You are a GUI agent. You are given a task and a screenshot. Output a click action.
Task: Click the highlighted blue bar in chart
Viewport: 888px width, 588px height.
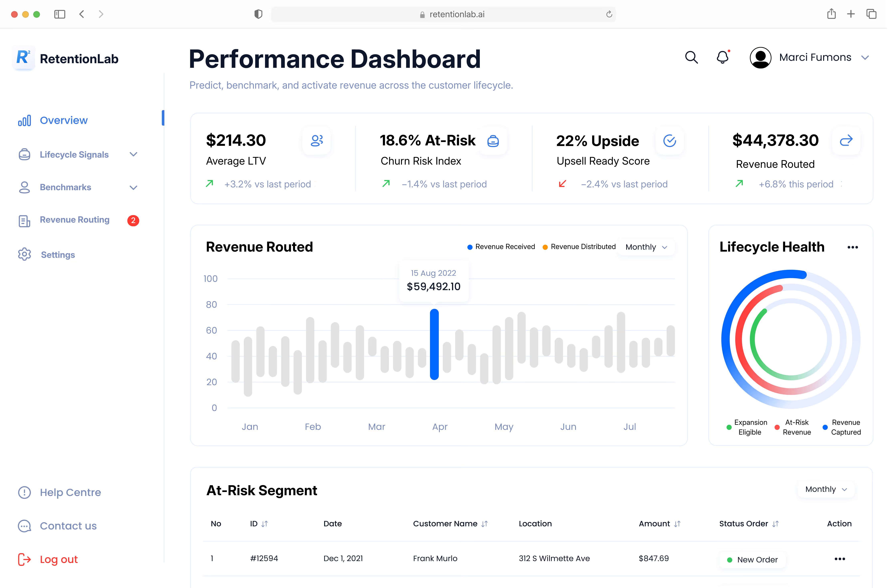pyautogui.click(x=434, y=344)
